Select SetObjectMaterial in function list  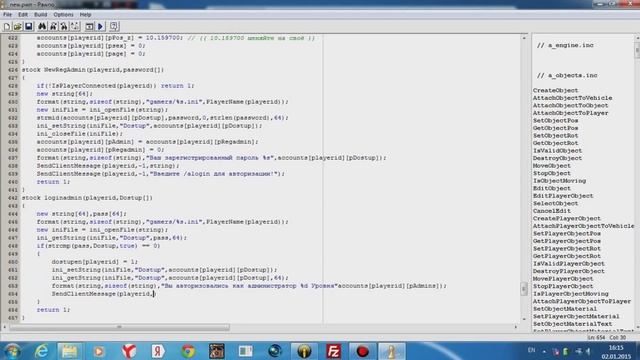coord(564,309)
